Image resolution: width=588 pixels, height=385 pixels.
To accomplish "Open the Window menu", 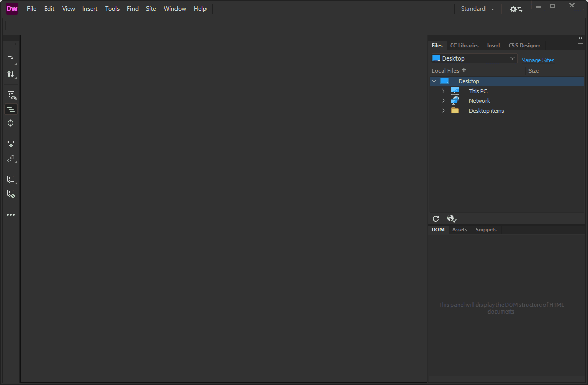I will 175,9.
